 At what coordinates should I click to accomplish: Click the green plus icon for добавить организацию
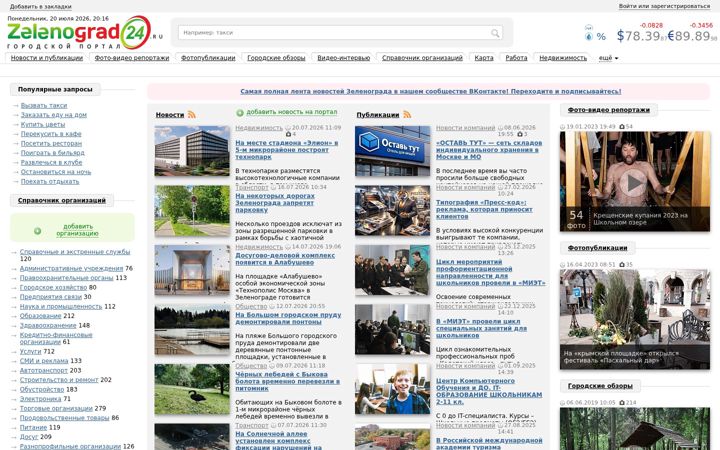[x=37, y=231]
